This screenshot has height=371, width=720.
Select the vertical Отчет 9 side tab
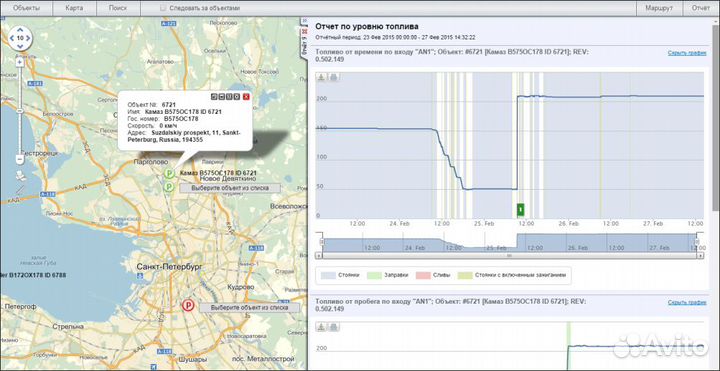[304, 47]
